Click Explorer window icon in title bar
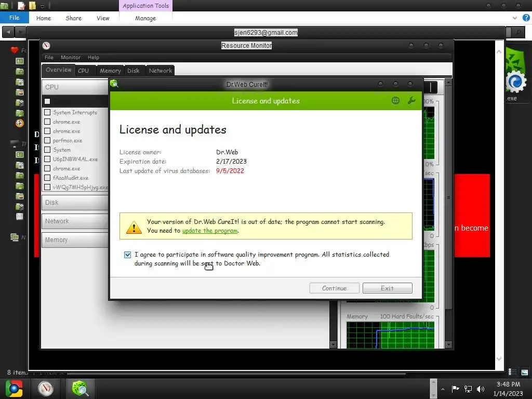532x399 pixels. click(4, 5)
